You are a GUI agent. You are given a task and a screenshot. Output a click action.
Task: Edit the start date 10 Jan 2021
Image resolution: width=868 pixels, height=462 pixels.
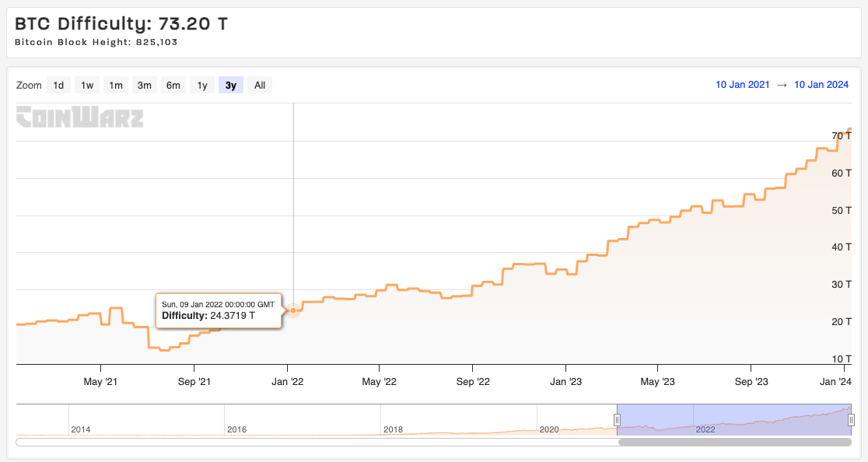click(x=742, y=85)
